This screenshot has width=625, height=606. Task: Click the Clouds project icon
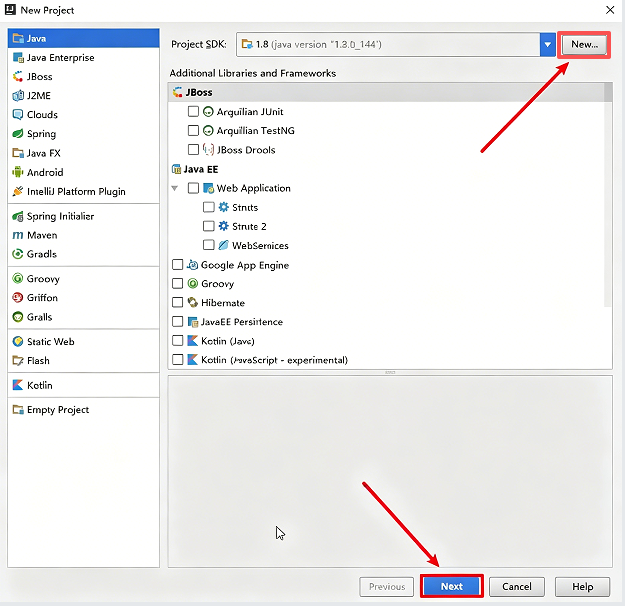pos(18,114)
